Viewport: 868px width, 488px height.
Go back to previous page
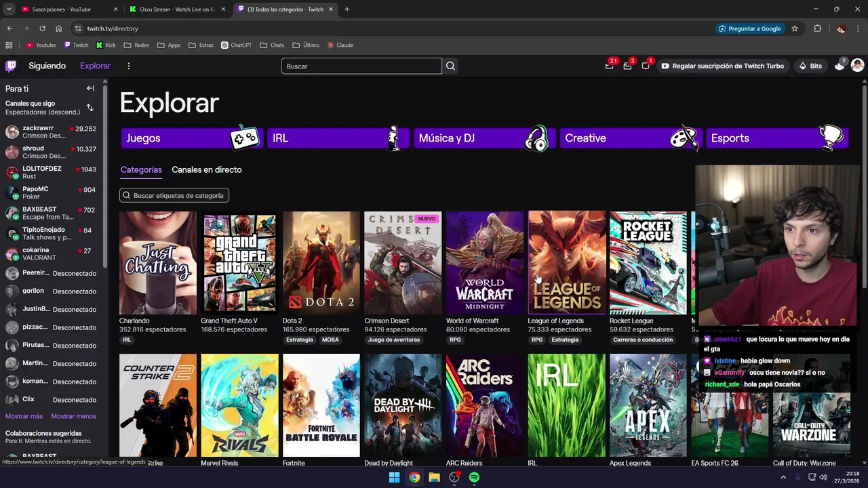[9, 28]
